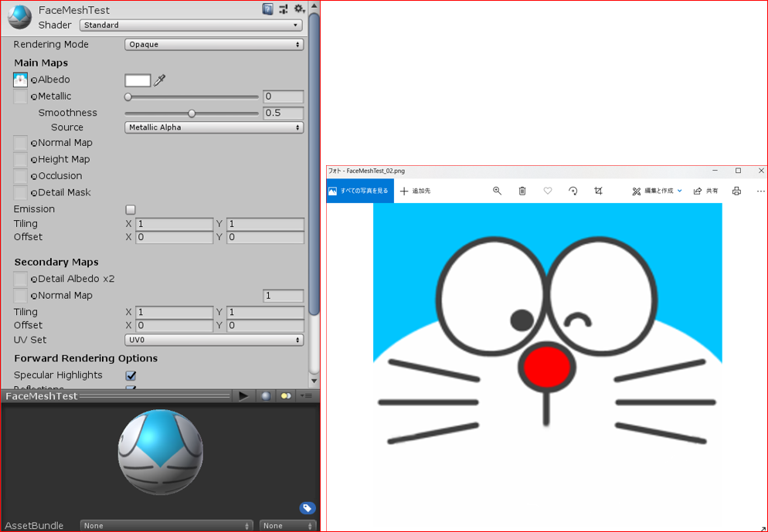The height and width of the screenshot is (532, 768).
Task: Open the 編集と作成 menu
Action: coord(657,191)
